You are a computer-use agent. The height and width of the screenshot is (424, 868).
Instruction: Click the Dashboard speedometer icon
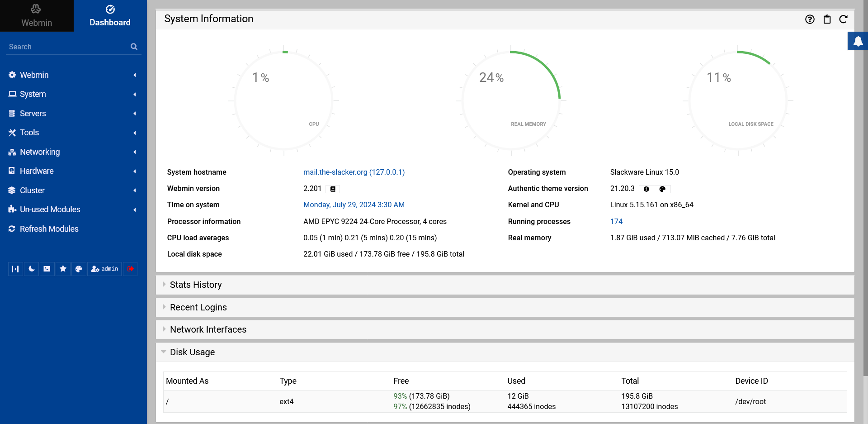[110, 9]
